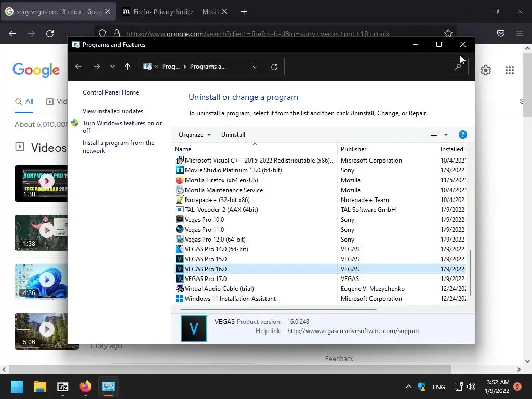Click the VEGAS Pro 14.0 icon
Image resolution: width=532 pixels, height=399 pixels.
(179, 249)
